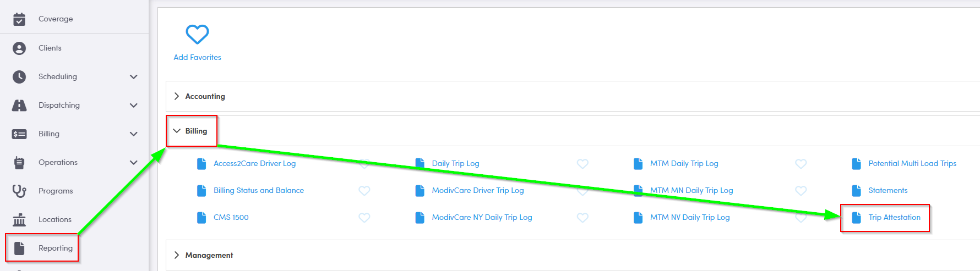Screen dimensions: 980x271
Task: Favorite the Billing Status and Balance report
Action: coord(364,191)
